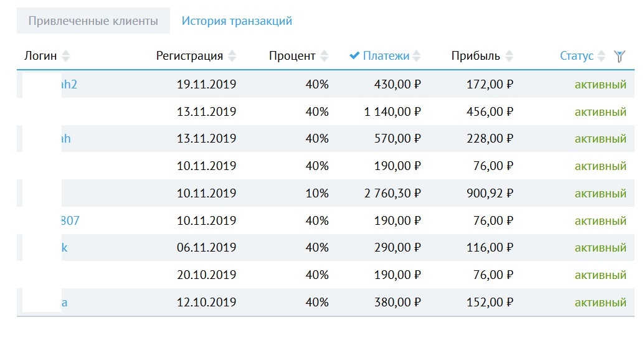
Task: Open the login link ending in 807
Action: 70,220
